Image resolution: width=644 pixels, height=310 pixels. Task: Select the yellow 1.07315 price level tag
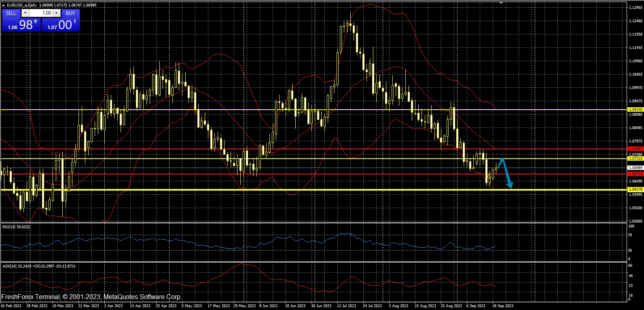tap(635, 159)
